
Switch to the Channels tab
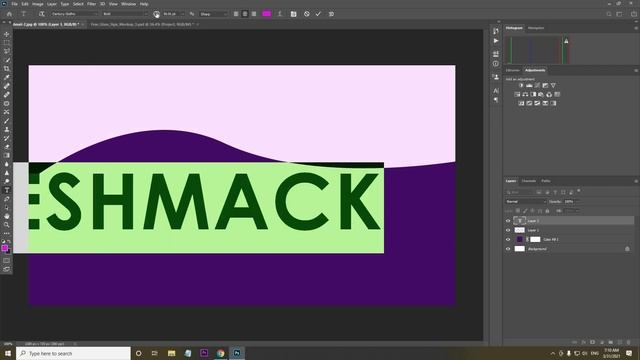(x=529, y=181)
